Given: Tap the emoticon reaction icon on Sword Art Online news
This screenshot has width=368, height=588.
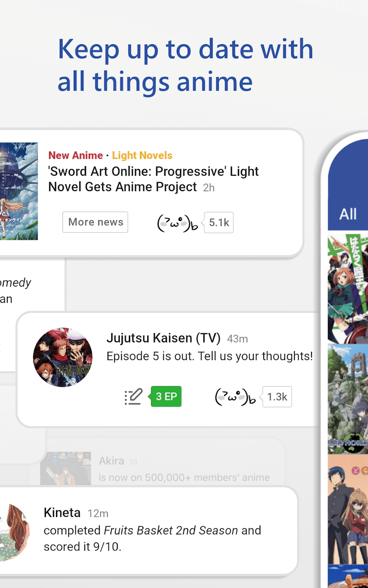Looking at the screenshot, I should coord(177,223).
